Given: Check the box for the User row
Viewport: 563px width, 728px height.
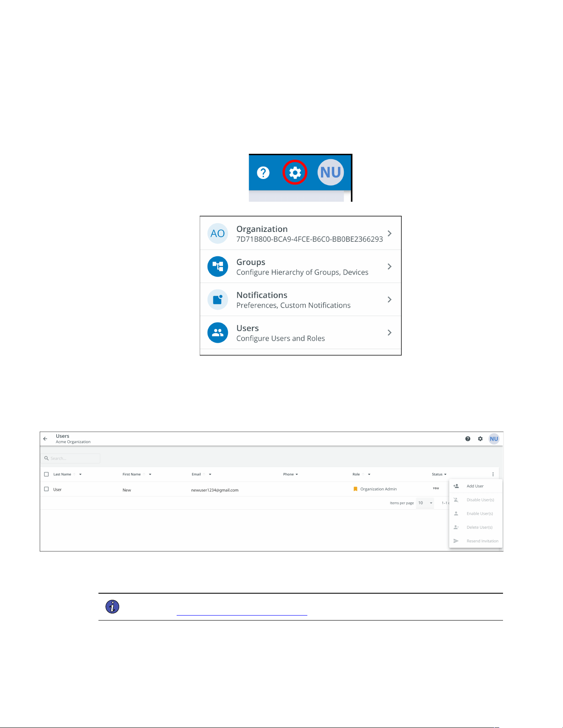Looking at the screenshot, I should click(x=46, y=489).
